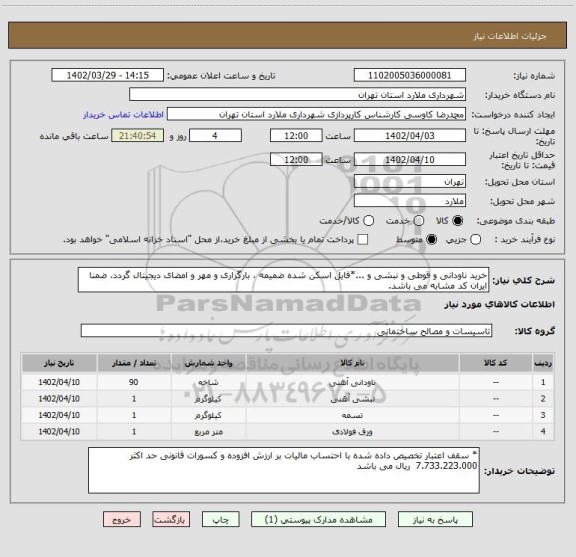Viewport: 576px width, 557px height.
Task: Choose the جزیی purchase type radio
Action: [x=475, y=240]
